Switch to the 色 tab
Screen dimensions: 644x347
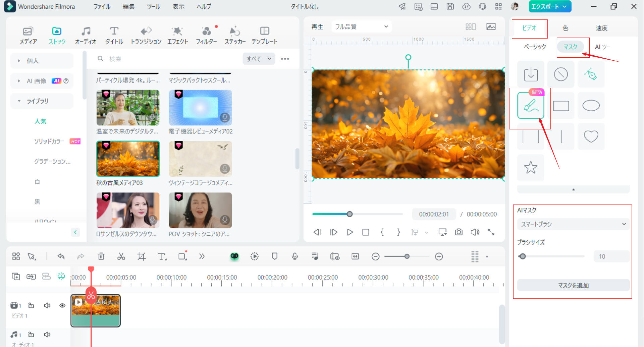tap(565, 28)
